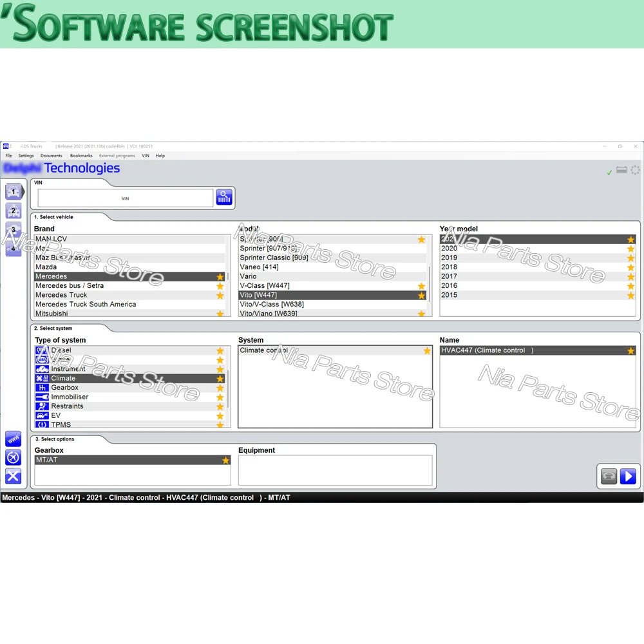Select year model 2016

click(x=538, y=286)
